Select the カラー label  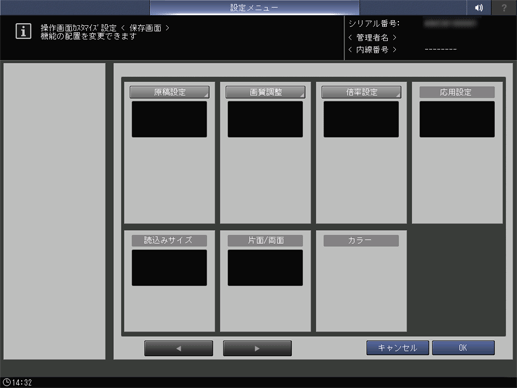(x=361, y=240)
